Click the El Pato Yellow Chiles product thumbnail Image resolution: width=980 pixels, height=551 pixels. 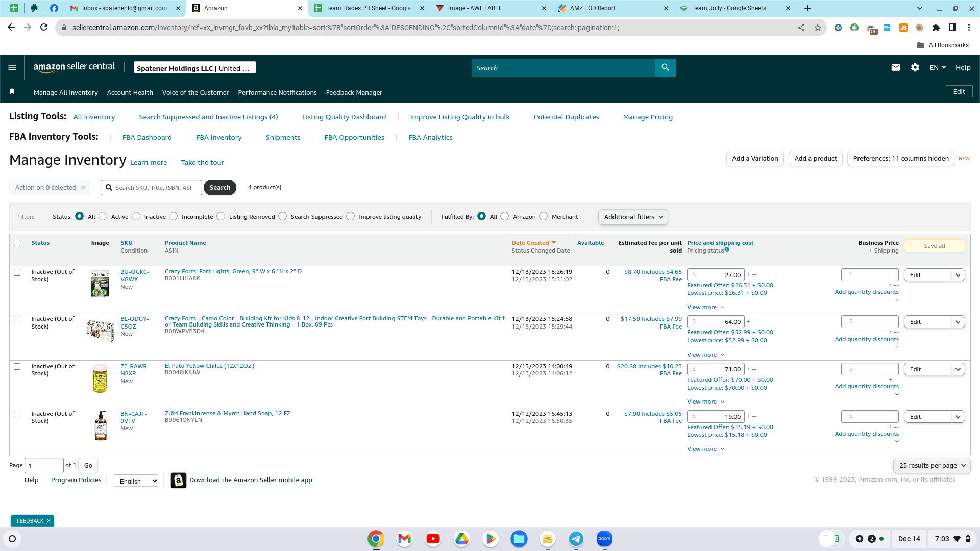[100, 378]
